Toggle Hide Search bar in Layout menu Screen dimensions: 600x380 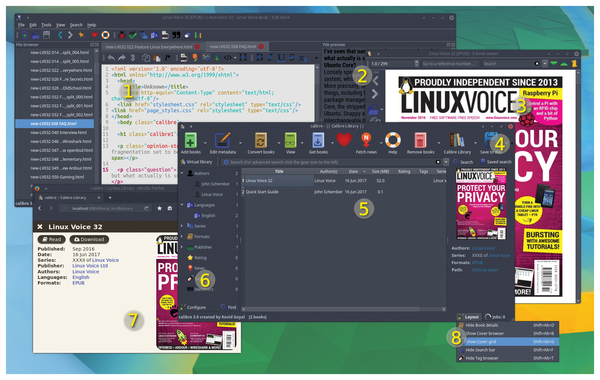pos(507,350)
